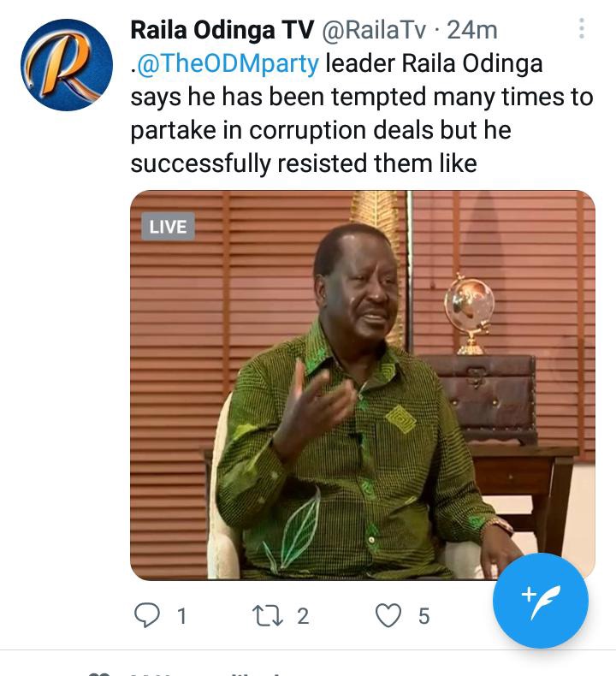The height and width of the screenshot is (676, 616).
Task: Tap the globe ornament in the video
Action: pos(470,314)
